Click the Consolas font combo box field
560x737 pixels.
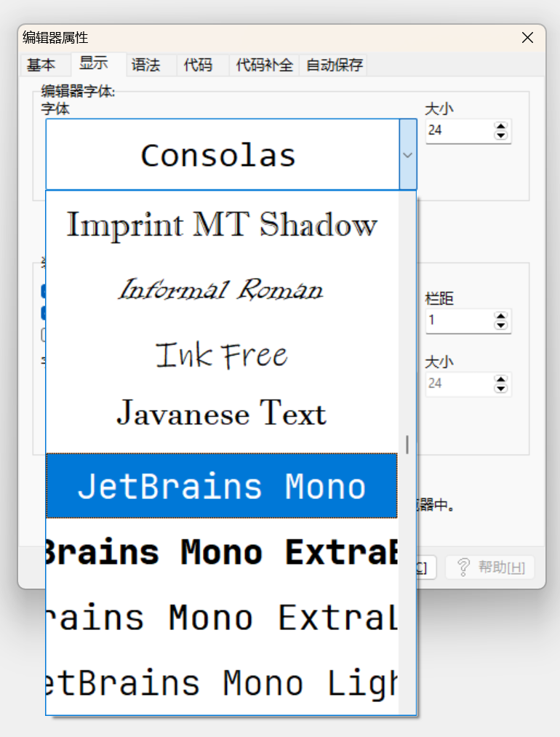(x=223, y=155)
